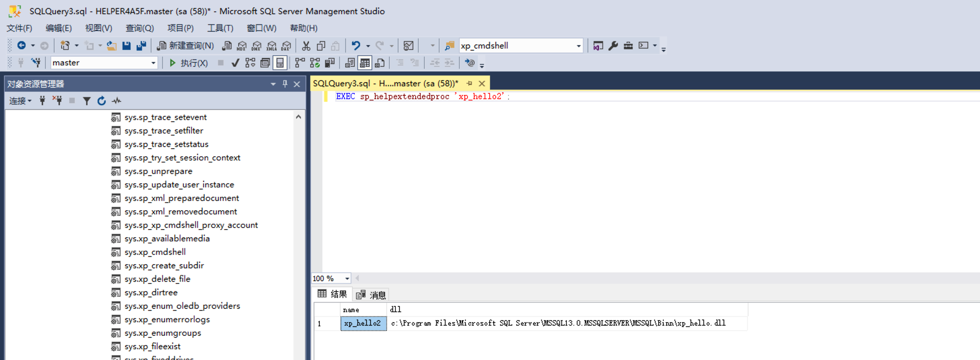Open the 100 % zoom dropdown
980x360 pixels.
(x=347, y=278)
